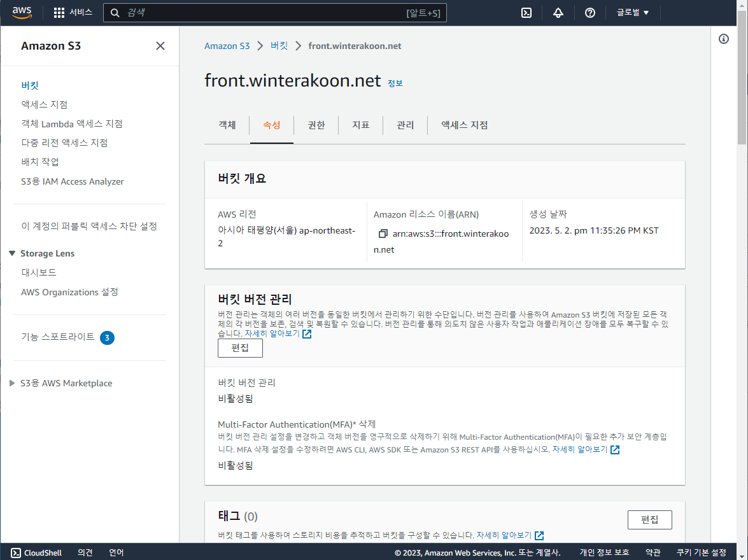Open notifications bell icon
This screenshot has width=748, height=560.
pyautogui.click(x=558, y=13)
